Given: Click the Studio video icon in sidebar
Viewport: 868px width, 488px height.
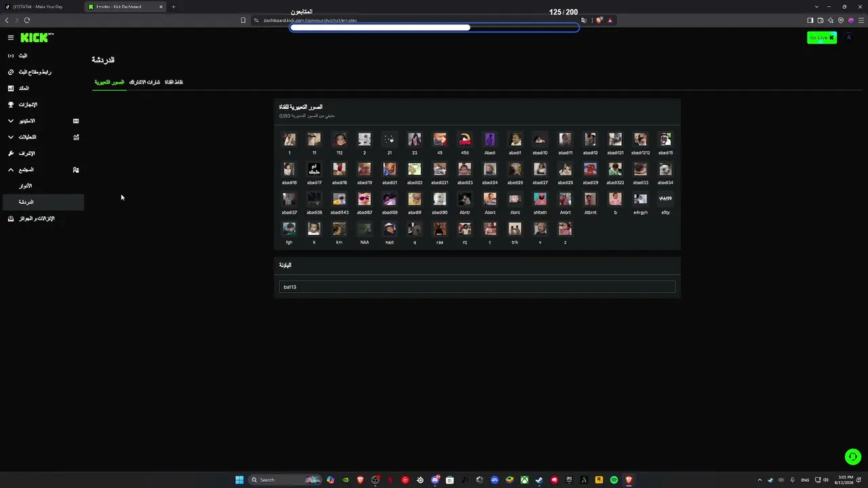Looking at the screenshot, I should [76, 121].
